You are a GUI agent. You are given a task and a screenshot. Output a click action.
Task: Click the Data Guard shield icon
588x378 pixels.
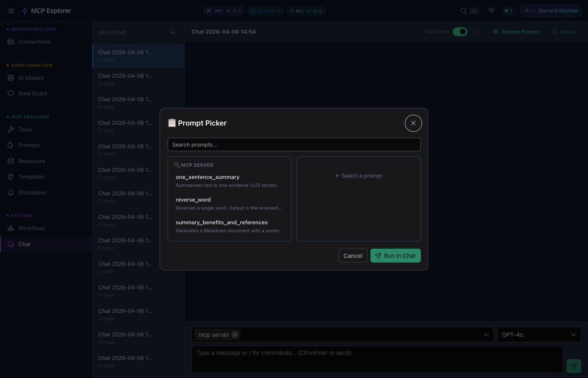(x=10, y=93)
